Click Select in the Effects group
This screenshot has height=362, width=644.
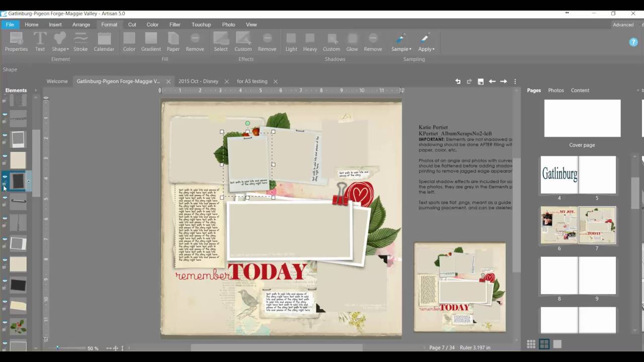[221, 42]
